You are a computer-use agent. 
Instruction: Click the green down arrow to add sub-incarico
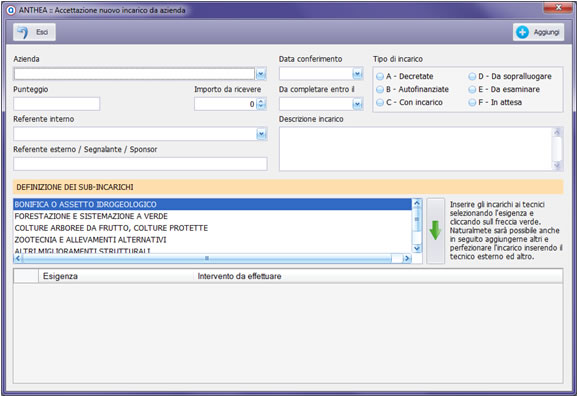[x=435, y=231]
